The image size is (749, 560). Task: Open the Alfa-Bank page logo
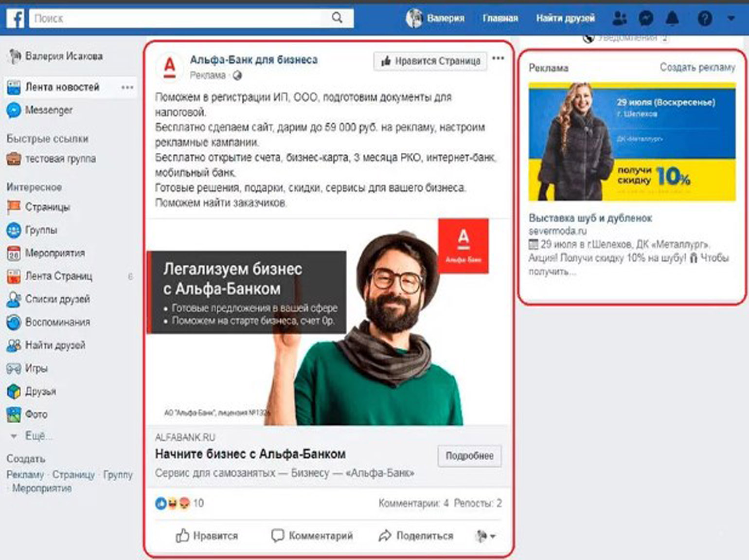(x=169, y=67)
